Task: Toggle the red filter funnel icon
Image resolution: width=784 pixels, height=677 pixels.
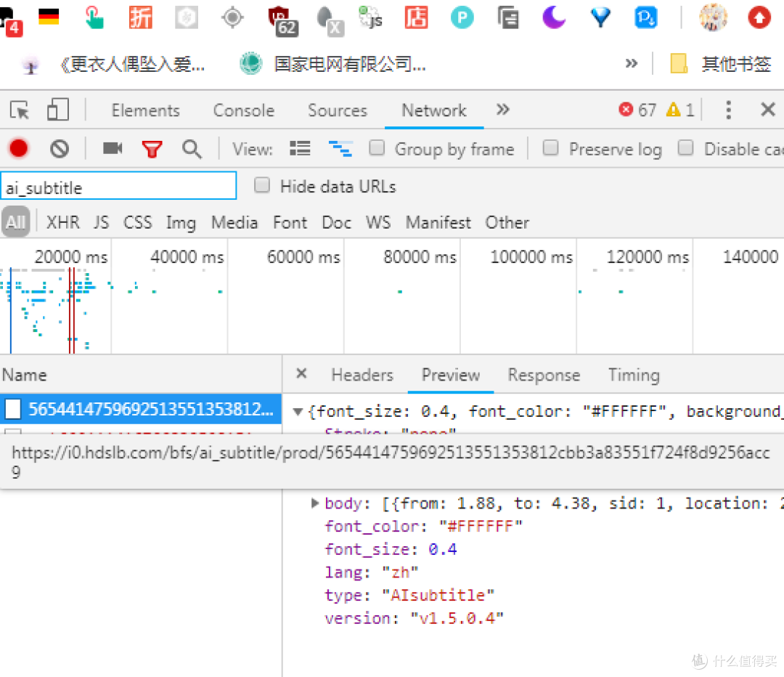Action: [x=152, y=149]
